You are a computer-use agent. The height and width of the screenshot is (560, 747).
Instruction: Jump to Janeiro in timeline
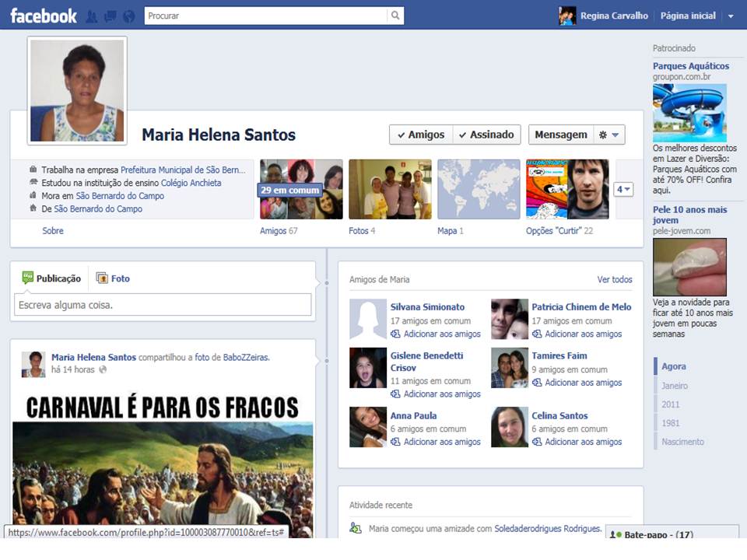pos(675,386)
